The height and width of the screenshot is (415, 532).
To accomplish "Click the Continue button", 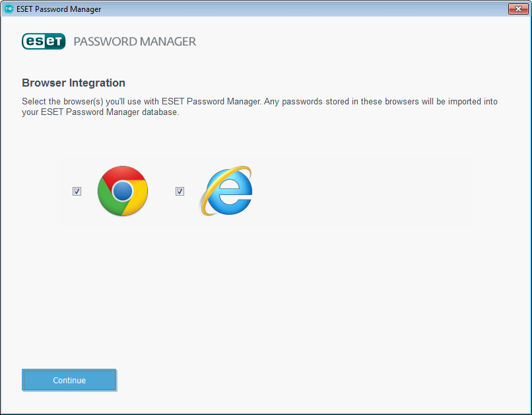I will point(69,380).
